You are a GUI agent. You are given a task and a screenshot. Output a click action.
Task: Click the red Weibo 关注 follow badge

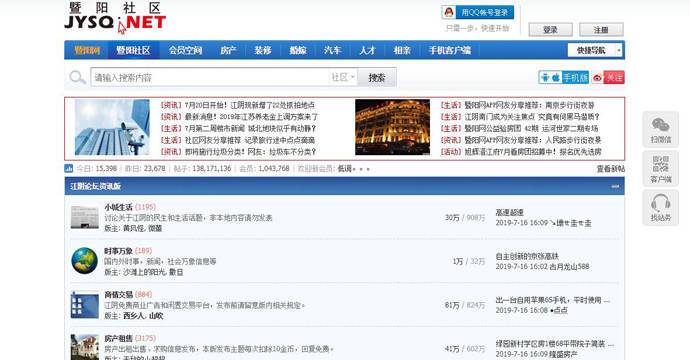pyautogui.click(x=608, y=77)
